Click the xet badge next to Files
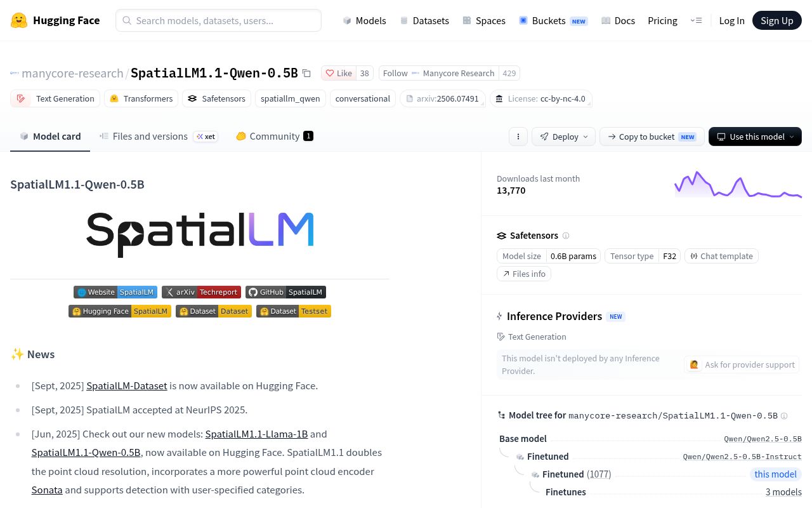Viewport: 812px width, 508px height. point(206,137)
